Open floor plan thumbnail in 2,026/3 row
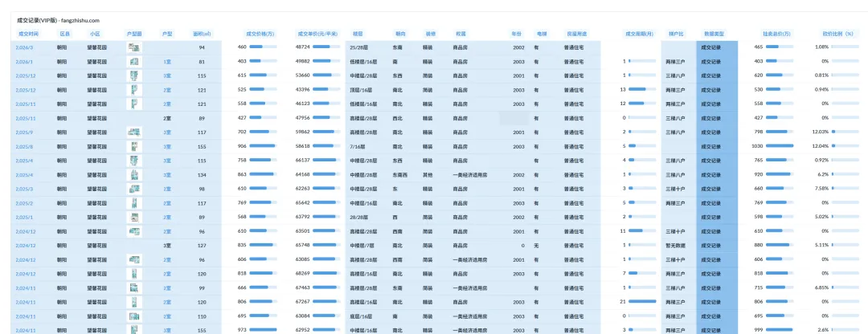 click(x=134, y=47)
